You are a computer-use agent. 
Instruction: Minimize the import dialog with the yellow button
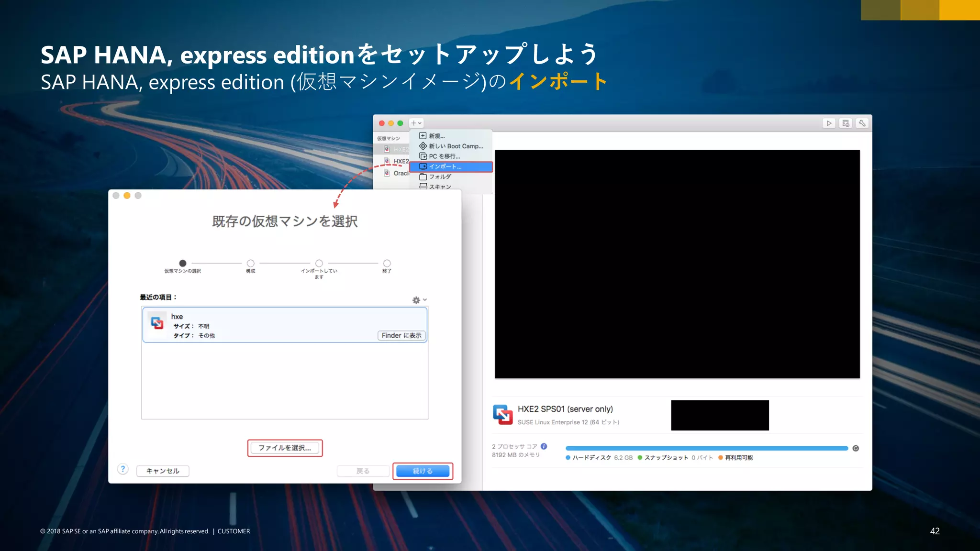coord(127,196)
